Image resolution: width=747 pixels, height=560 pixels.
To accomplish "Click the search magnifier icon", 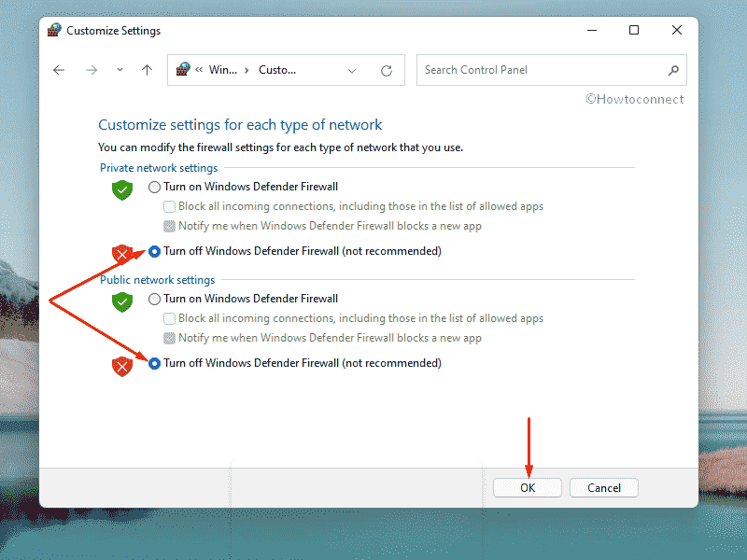I will pyautogui.click(x=673, y=71).
